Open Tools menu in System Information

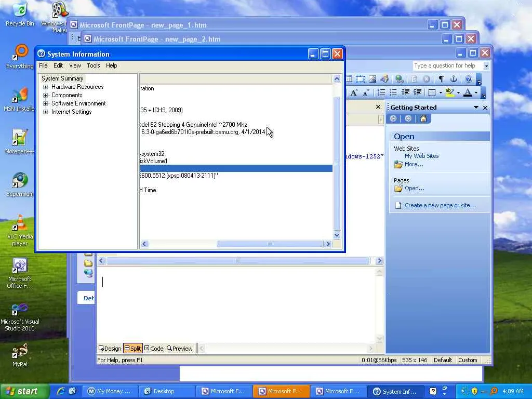coord(94,65)
